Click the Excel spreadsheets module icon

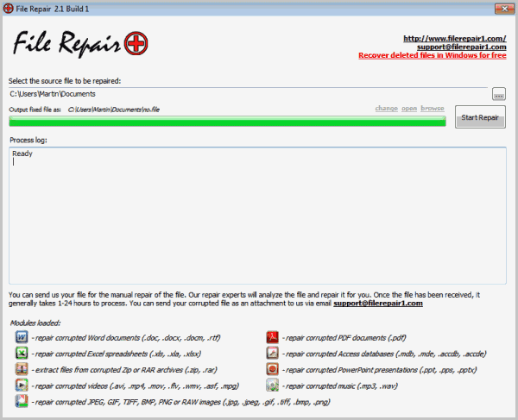[x=22, y=353]
